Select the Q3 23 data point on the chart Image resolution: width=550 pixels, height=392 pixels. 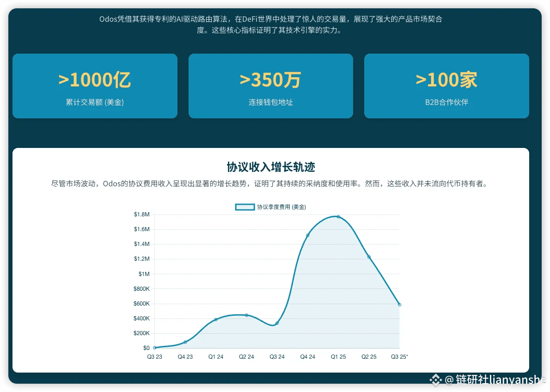pos(155,348)
